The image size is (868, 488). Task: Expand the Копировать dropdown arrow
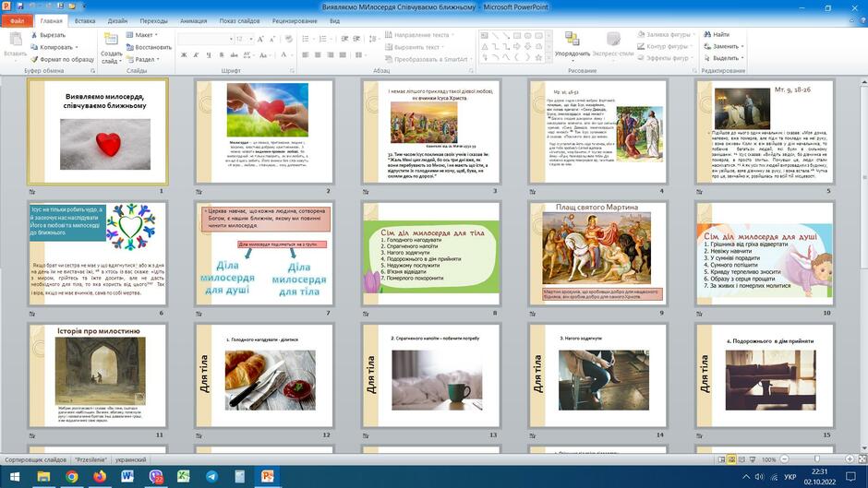pyautogui.click(x=77, y=48)
